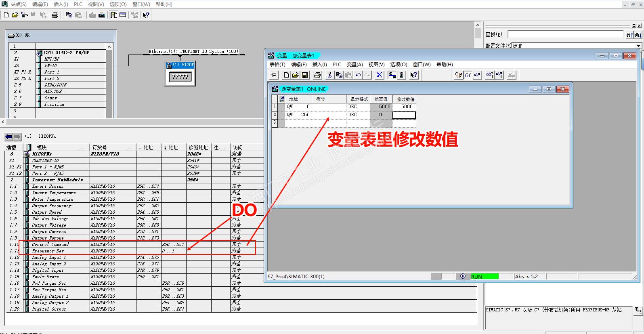Click Open folder icon in HW Config toolbar
This screenshot has width=644, height=334.
pos(15,15)
